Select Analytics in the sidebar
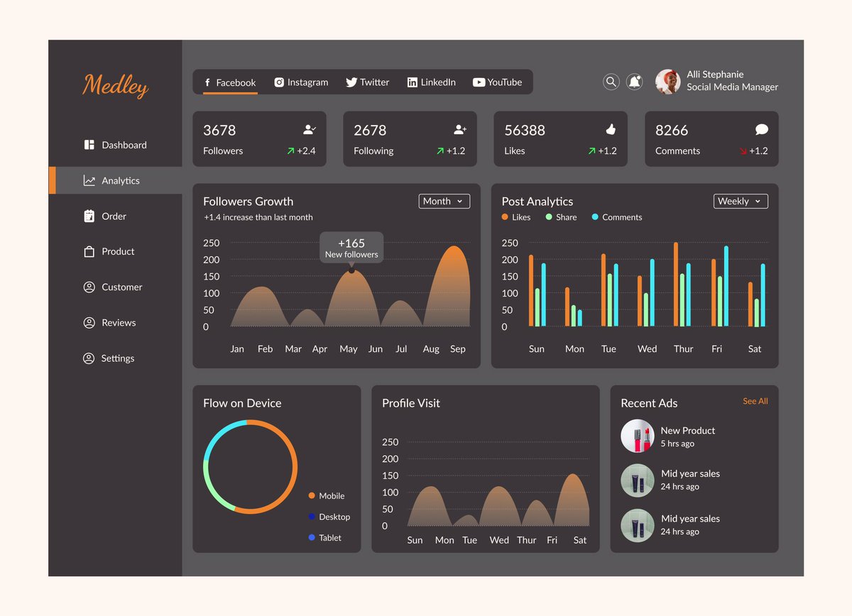Screen dimensions: 852x616 coord(115,181)
